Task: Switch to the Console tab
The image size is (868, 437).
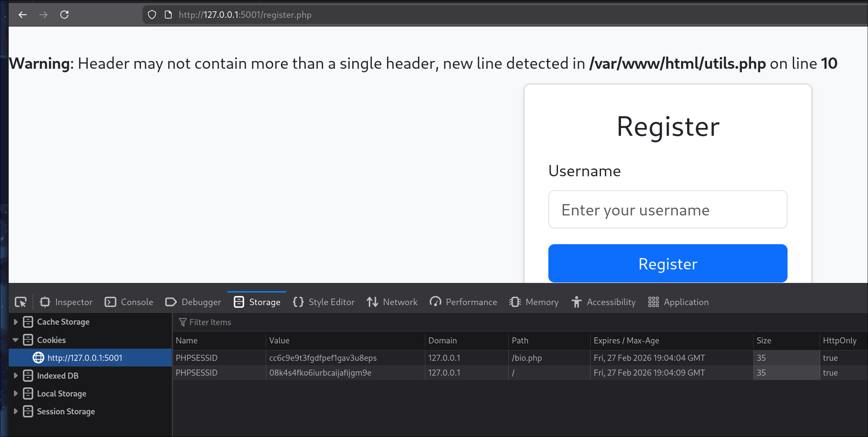Action: pyautogui.click(x=129, y=302)
